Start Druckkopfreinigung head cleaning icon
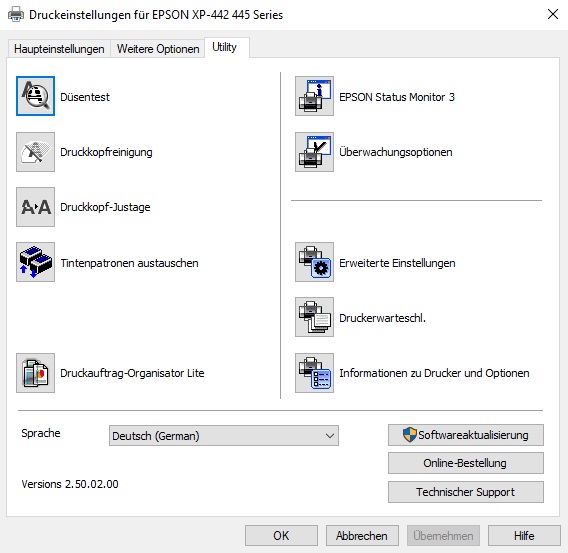Viewport: 568px width, 553px height. 36,152
